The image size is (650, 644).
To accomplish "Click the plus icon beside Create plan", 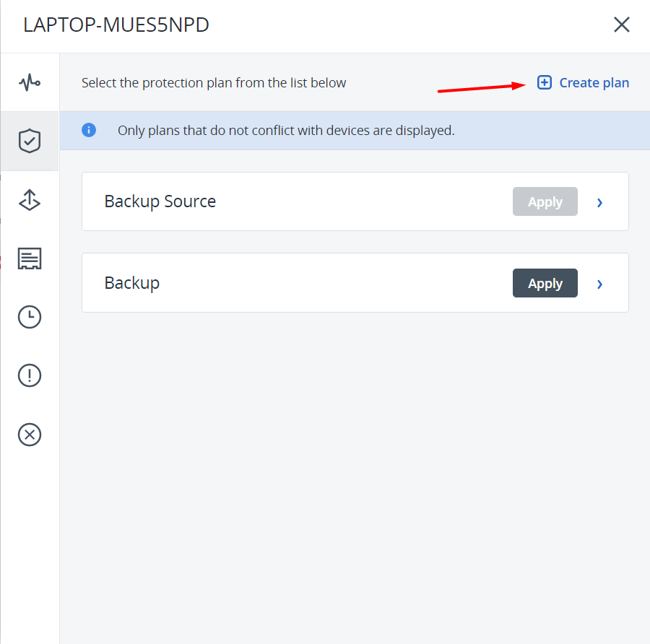I will coord(545,83).
